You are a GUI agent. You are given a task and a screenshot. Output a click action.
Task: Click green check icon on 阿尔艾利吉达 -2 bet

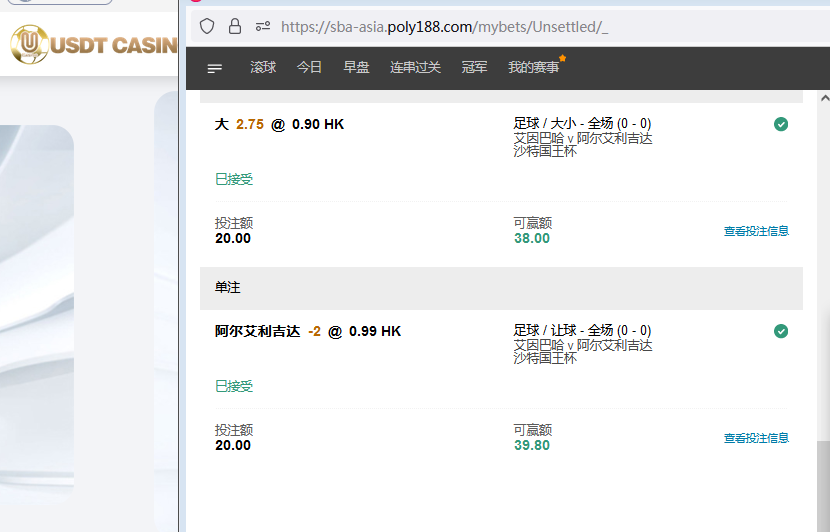point(781,331)
